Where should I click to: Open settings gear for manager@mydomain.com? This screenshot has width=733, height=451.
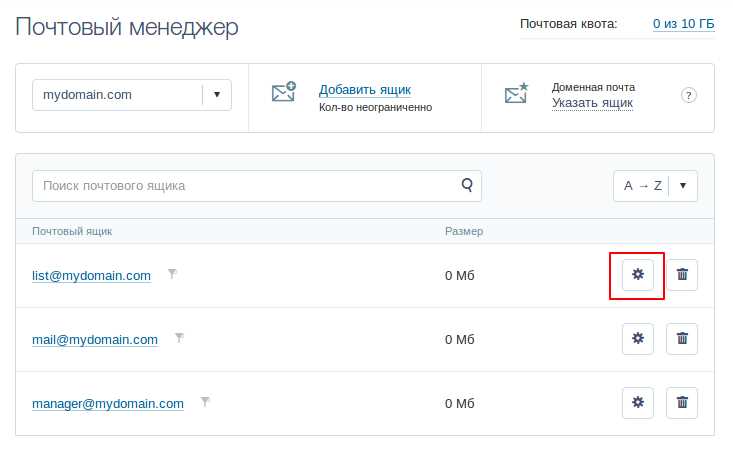(638, 403)
